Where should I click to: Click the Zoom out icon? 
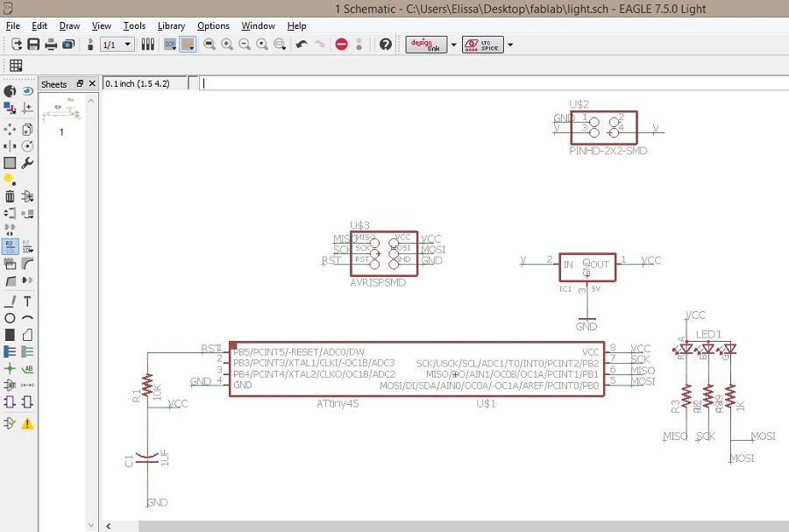(245, 44)
